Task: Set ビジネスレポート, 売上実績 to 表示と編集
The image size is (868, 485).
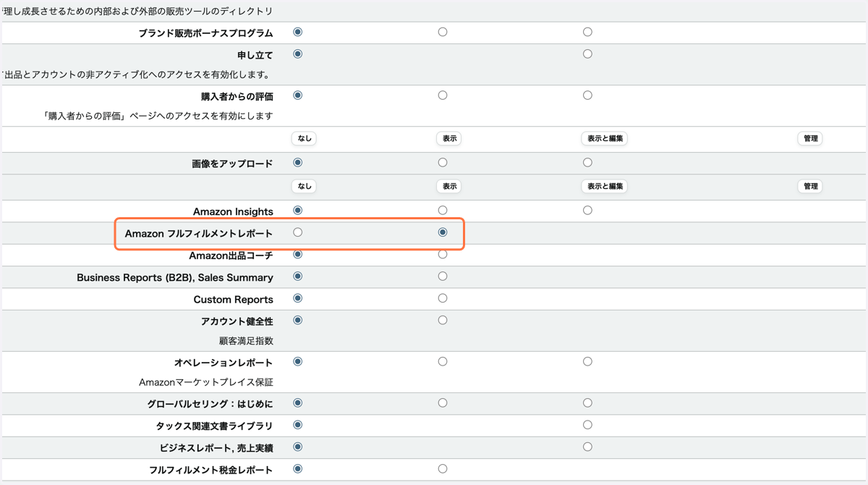Action: 587,447
